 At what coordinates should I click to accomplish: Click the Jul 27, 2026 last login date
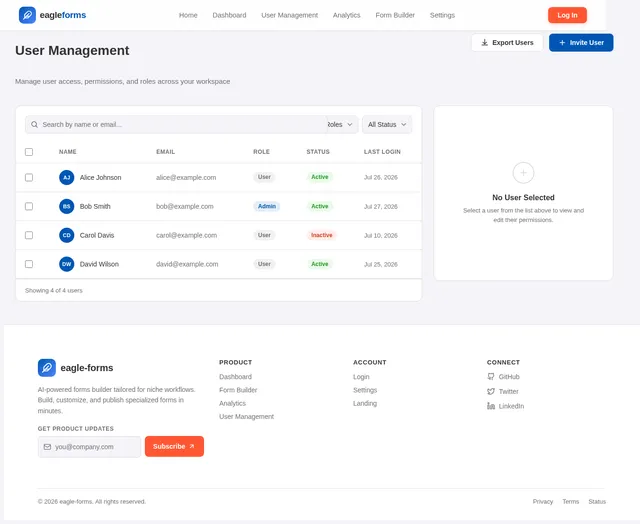click(x=381, y=206)
